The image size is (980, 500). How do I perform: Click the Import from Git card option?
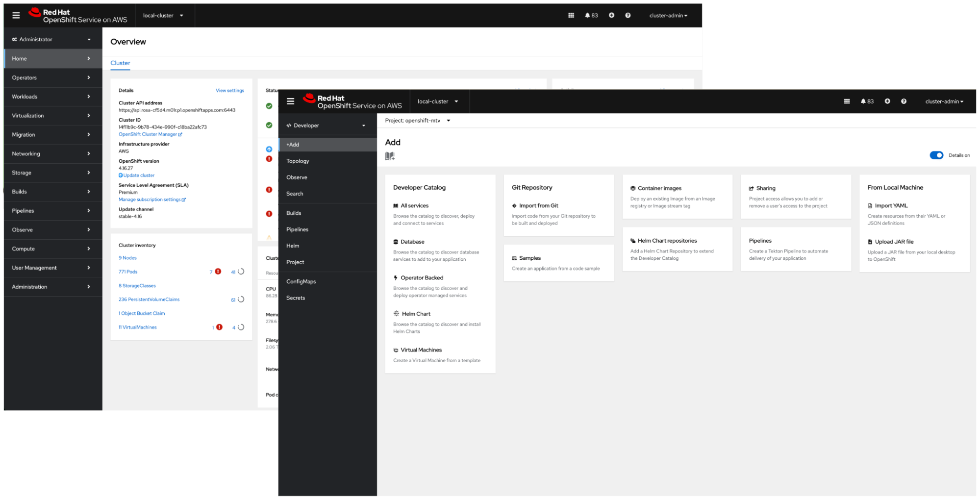click(x=538, y=206)
